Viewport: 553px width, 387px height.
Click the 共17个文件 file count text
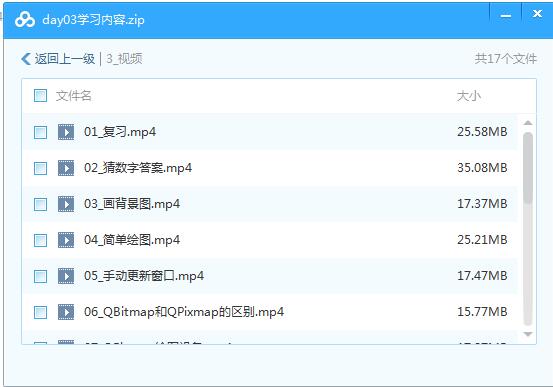coord(505,59)
